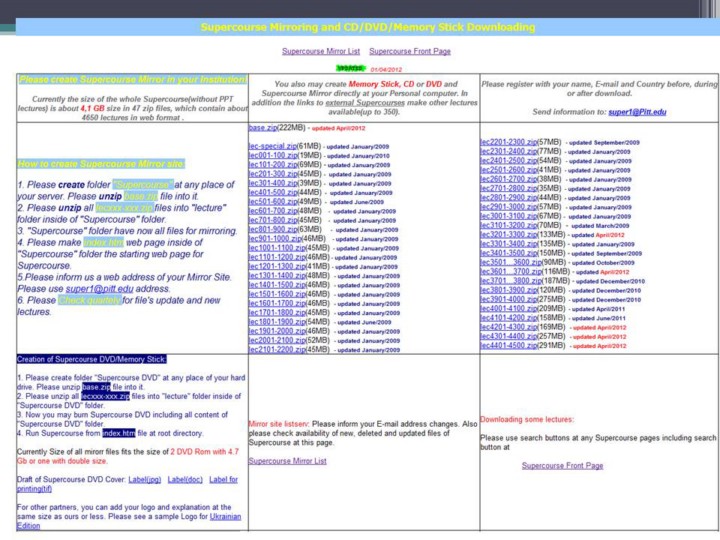Download lec-special.zip archive

[x=272, y=146]
